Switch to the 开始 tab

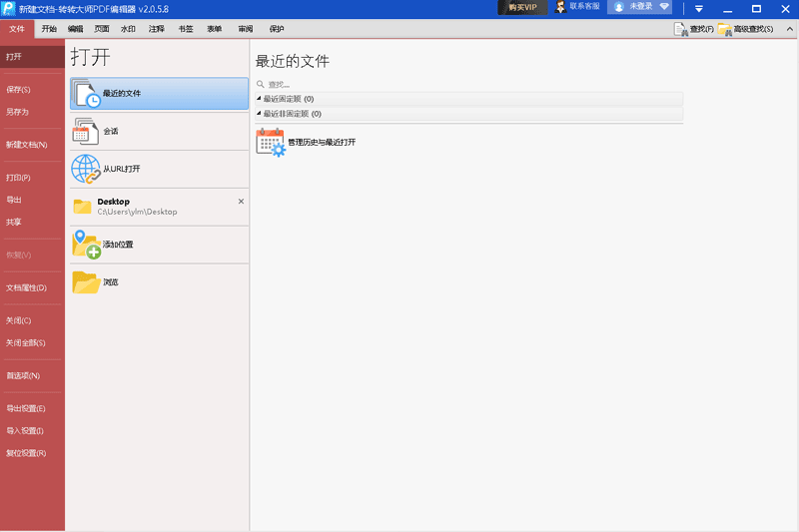click(x=49, y=29)
